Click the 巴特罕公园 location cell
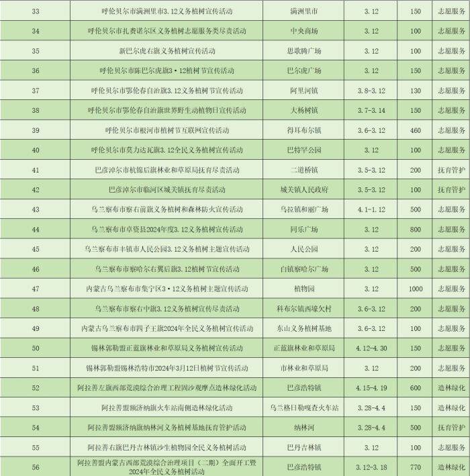The height and width of the screenshot is (476, 470). click(x=304, y=150)
